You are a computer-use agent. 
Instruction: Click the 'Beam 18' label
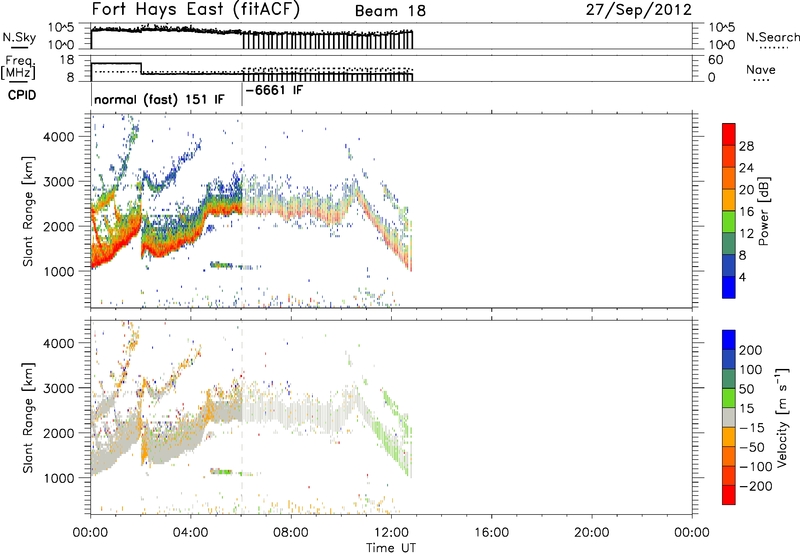pyautogui.click(x=390, y=11)
